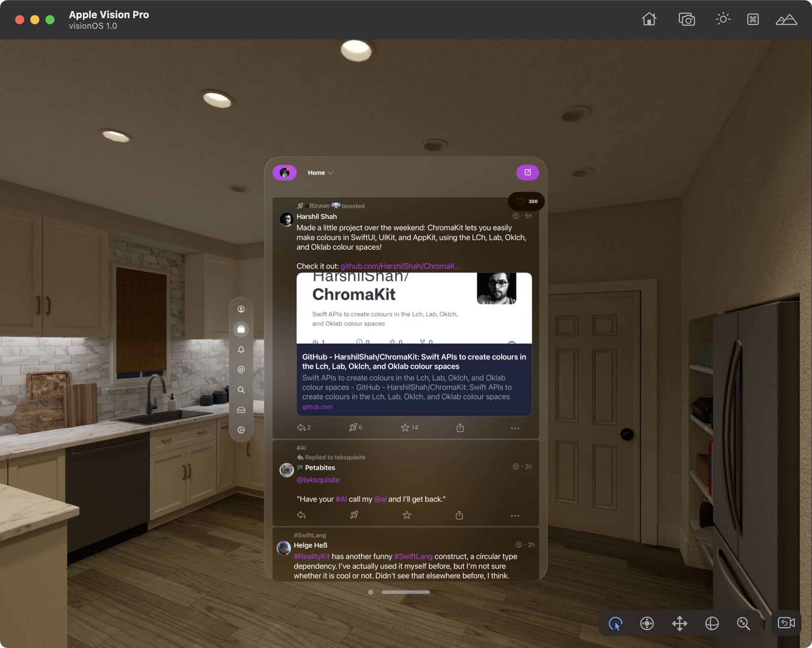The height and width of the screenshot is (648, 812).
Task: Open the messages inbox tab
Action: pyautogui.click(x=241, y=410)
